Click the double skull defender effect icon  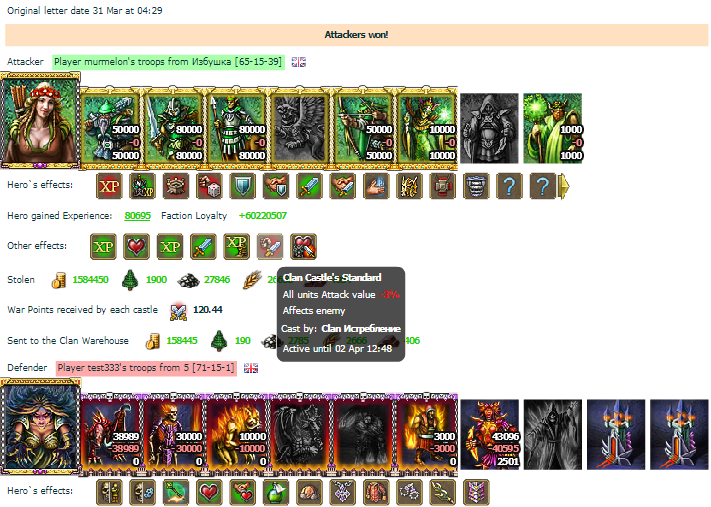click(109, 492)
